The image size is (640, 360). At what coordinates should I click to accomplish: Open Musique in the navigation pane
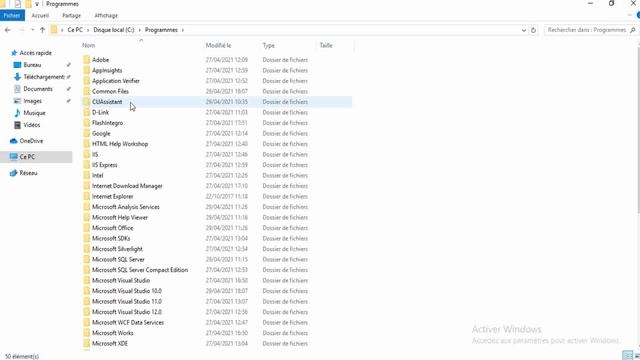click(x=34, y=113)
